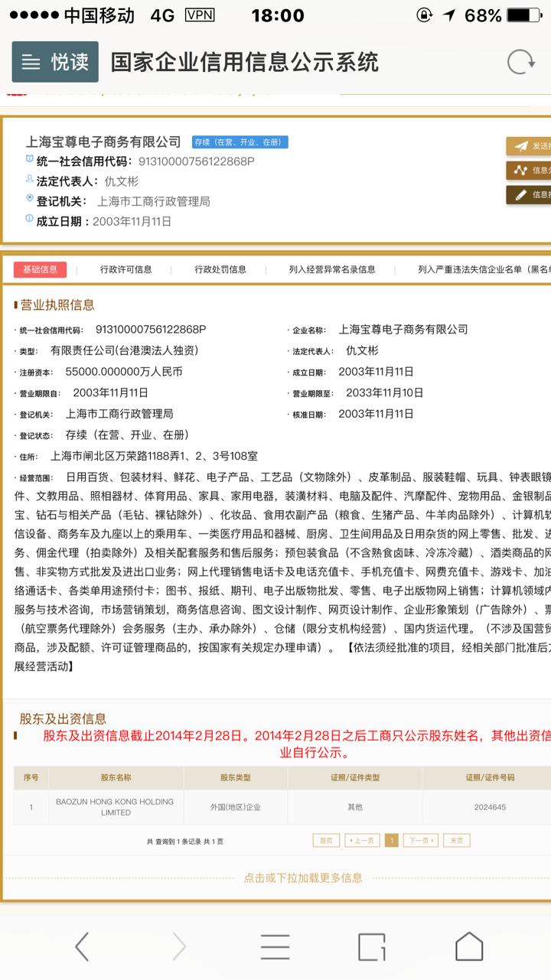The image size is (551, 980).
Task: Open the 行政处罚信息 tab
Action: pyautogui.click(x=220, y=269)
